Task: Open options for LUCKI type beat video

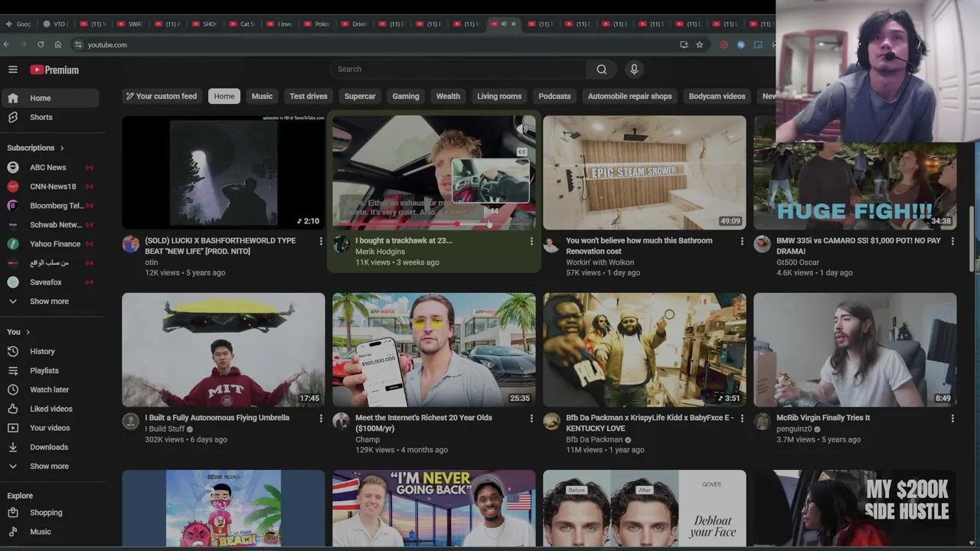Action: (x=321, y=241)
